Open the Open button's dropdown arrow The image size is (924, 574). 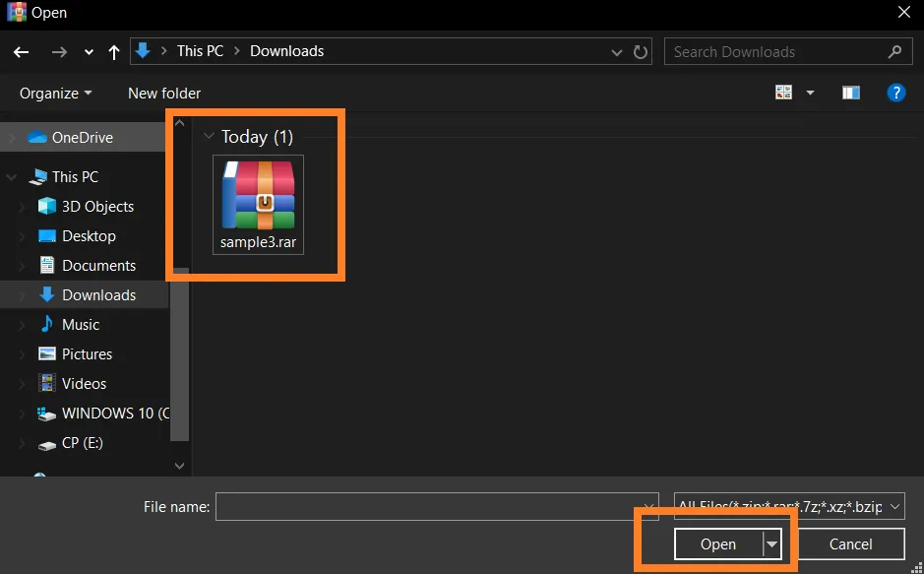(x=771, y=543)
